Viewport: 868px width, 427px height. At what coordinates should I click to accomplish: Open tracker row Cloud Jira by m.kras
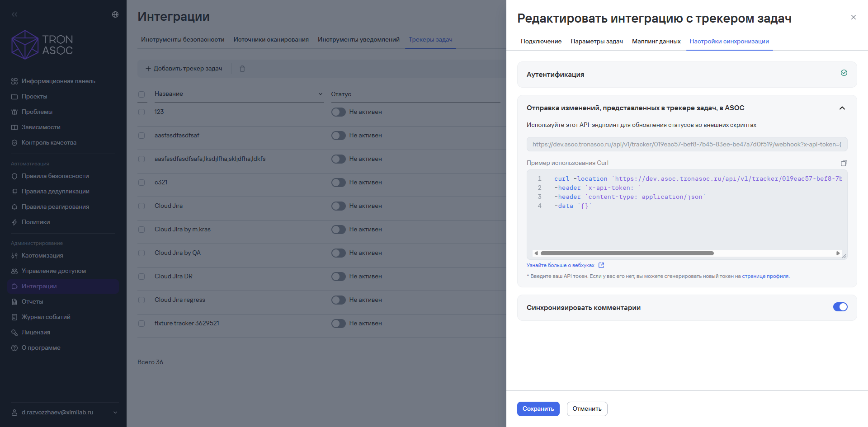pyautogui.click(x=183, y=230)
